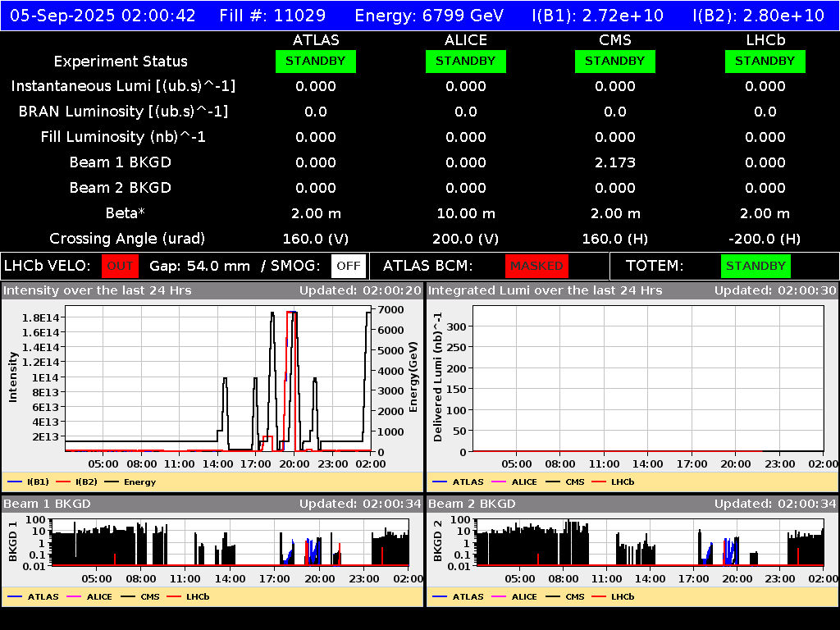
Task: Click the black Energy legend entry
Action: (x=130, y=482)
